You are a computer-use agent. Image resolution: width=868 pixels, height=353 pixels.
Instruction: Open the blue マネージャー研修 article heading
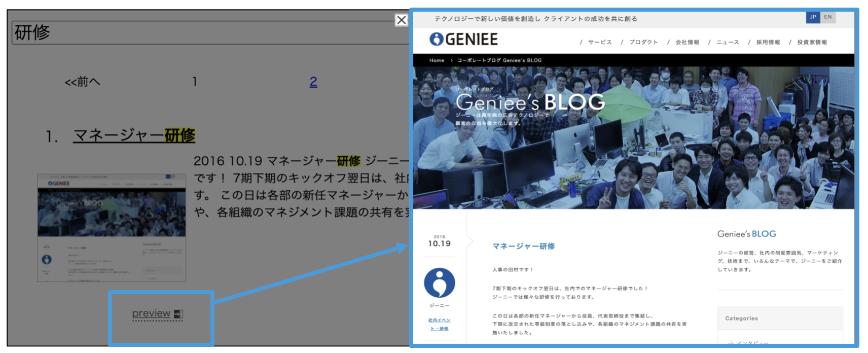pyautogui.click(x=524, y=246)
